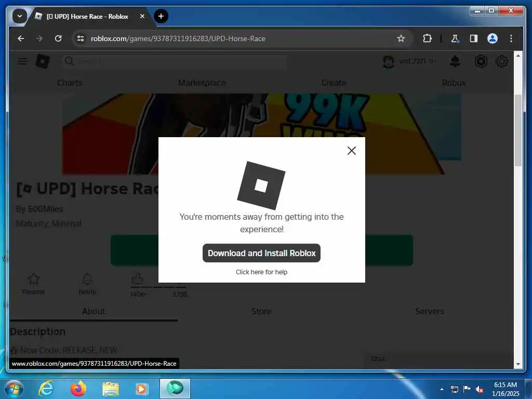Open Windows Start menu
532x399 pixels.
(13, 389)
